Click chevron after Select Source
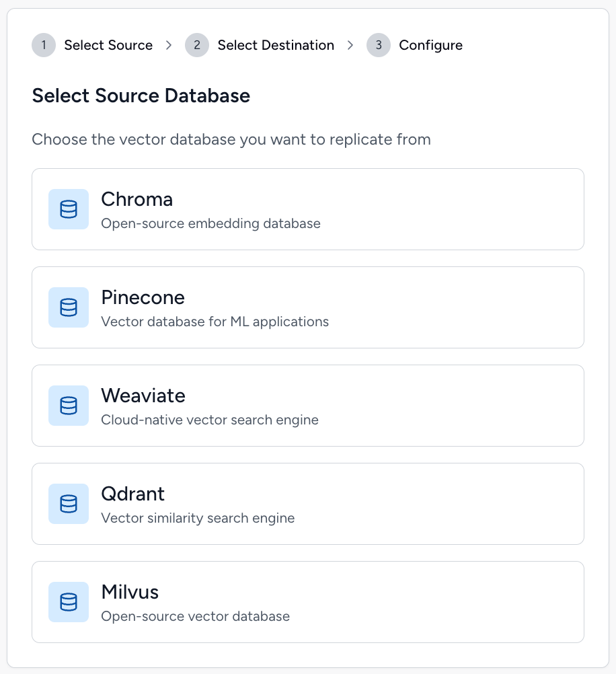Image resolution: width=616 pixels, height=674 pixels. (x=169, y=45)
